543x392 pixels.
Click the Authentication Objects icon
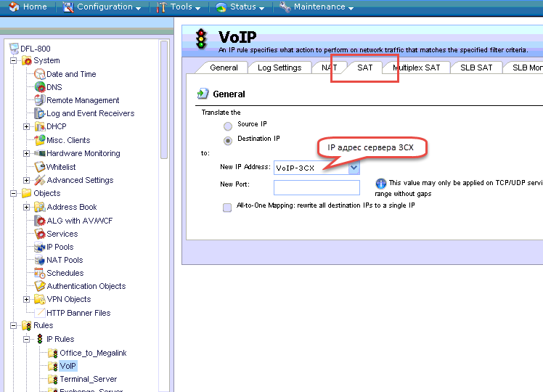click(40, 286)
